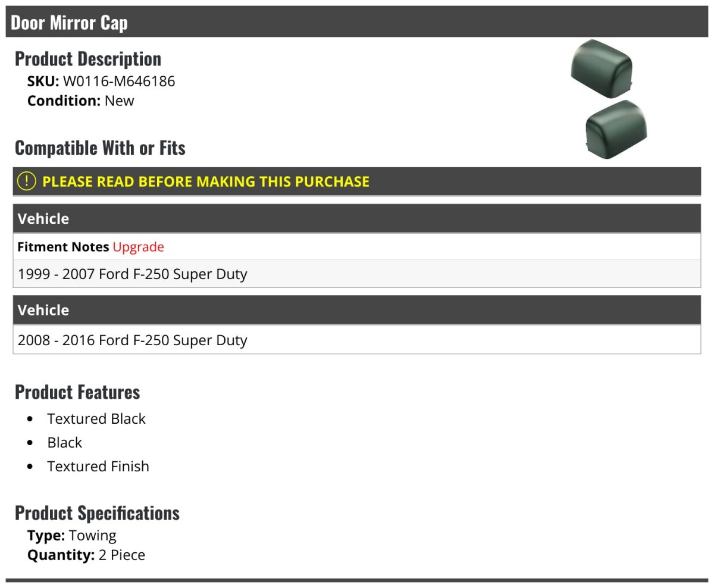Click the Type: Towing specification
Viewport: 714px width, 588px height.
tap(72, 536)
